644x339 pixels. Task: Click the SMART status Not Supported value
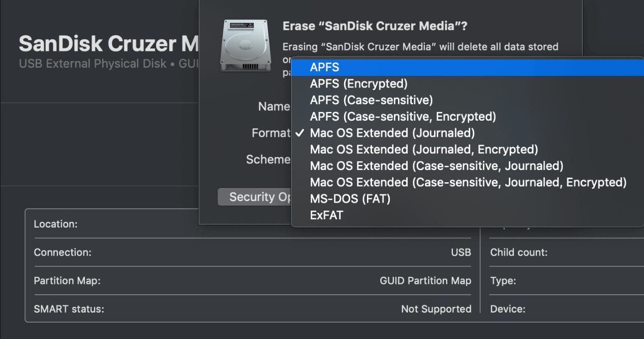(x=436, y=309)
